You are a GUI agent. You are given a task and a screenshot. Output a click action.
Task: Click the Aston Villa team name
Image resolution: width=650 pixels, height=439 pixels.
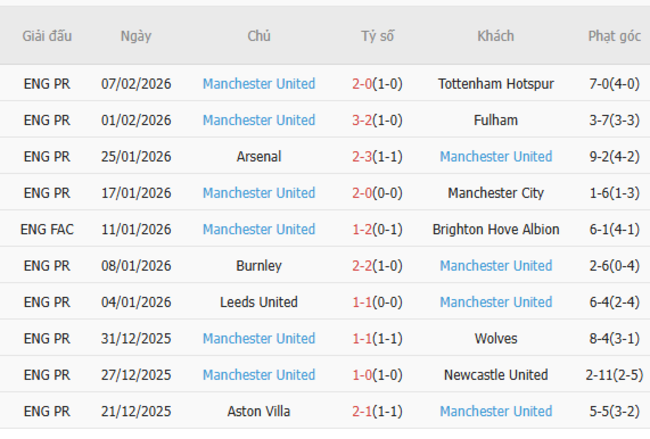(x=259, y=411)
